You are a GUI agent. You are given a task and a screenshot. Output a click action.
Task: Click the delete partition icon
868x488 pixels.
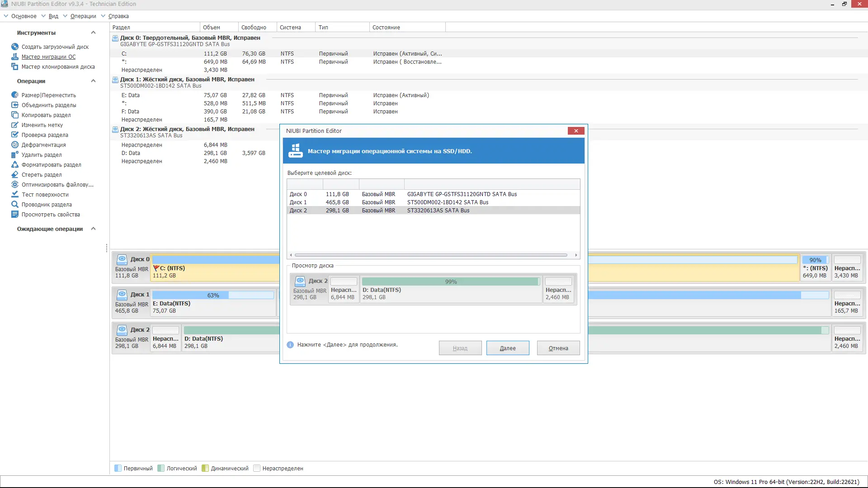click(15, 155)
